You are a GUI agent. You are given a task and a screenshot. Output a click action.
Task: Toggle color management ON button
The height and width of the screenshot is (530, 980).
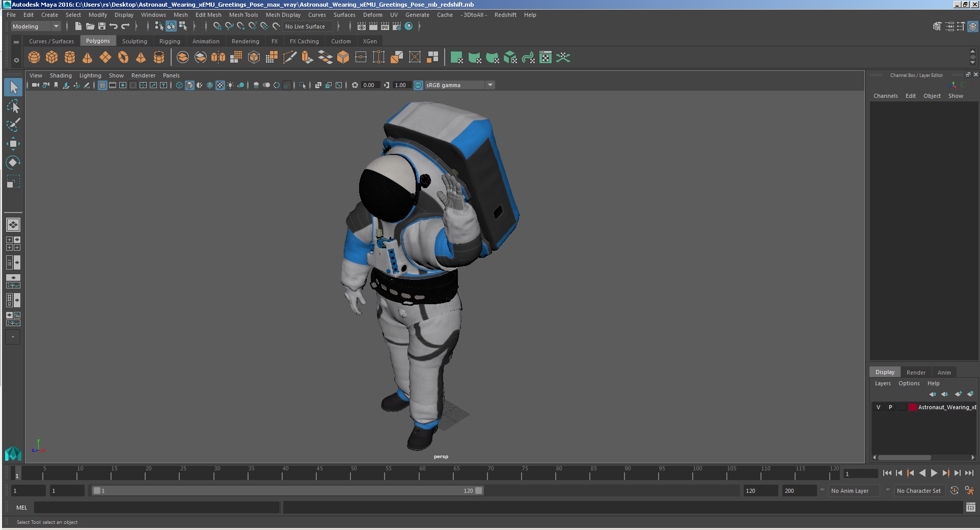click(418, 85)
